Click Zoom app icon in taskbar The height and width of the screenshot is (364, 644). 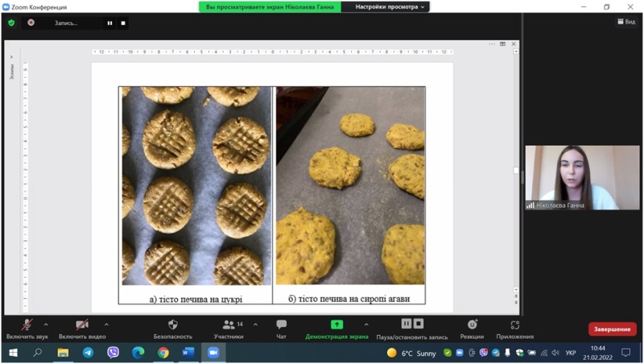tap(213, 353)
